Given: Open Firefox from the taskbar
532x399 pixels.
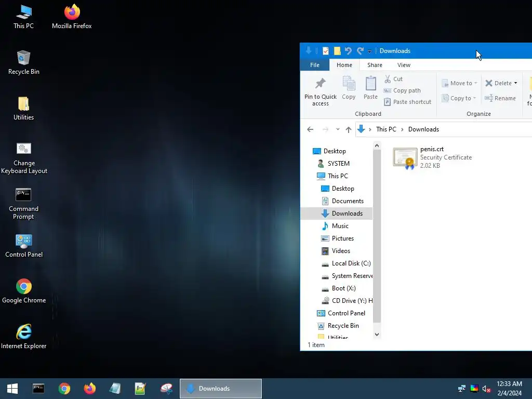Looking at the screenshot, I should click(x=89, y=389).
